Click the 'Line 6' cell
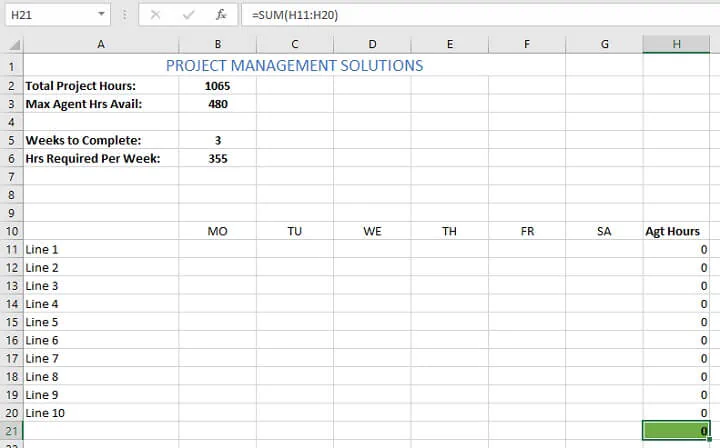This screenshot has width=720, height=448. pyautogui.click(x=101, y=341)
